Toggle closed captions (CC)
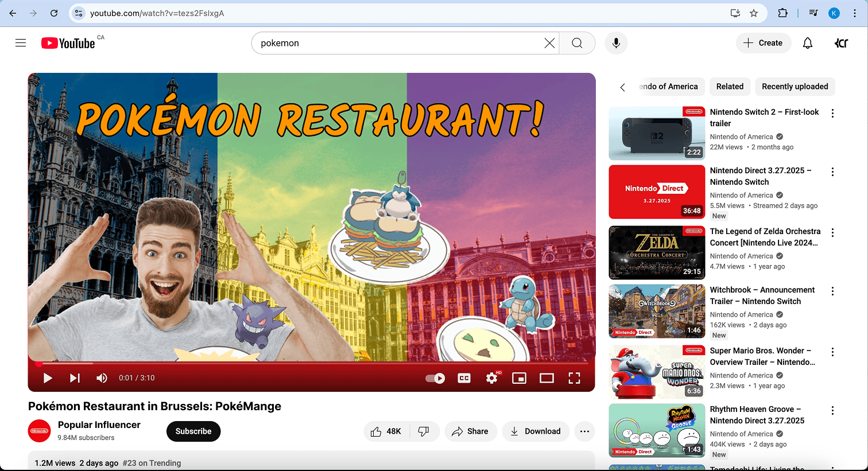 click(464, 378)
